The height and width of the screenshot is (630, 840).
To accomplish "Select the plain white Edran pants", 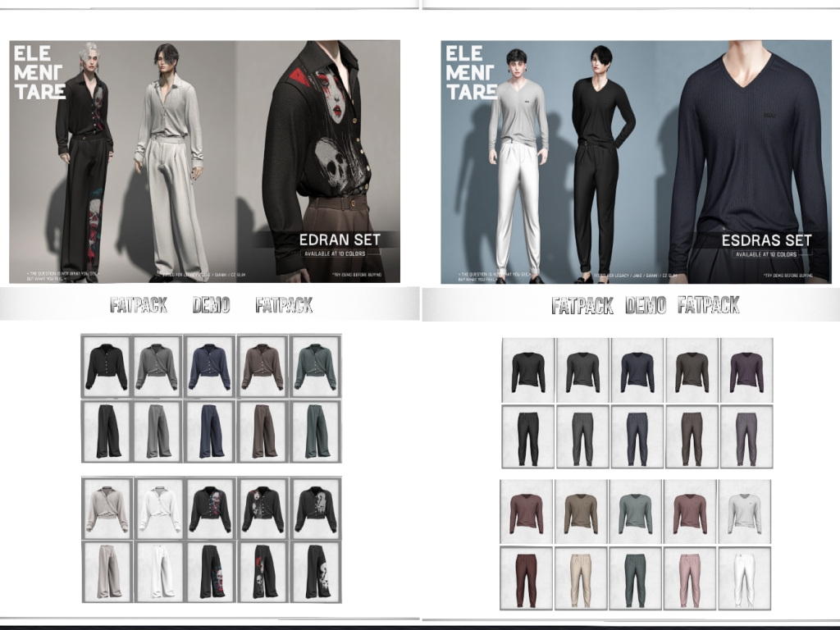I will (159, 572).
